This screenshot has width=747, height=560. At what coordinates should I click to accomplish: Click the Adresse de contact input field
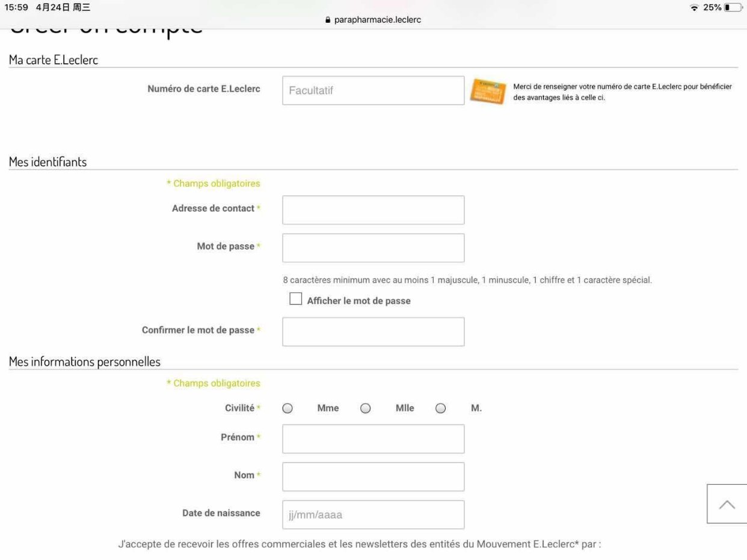tap(373, 210)
